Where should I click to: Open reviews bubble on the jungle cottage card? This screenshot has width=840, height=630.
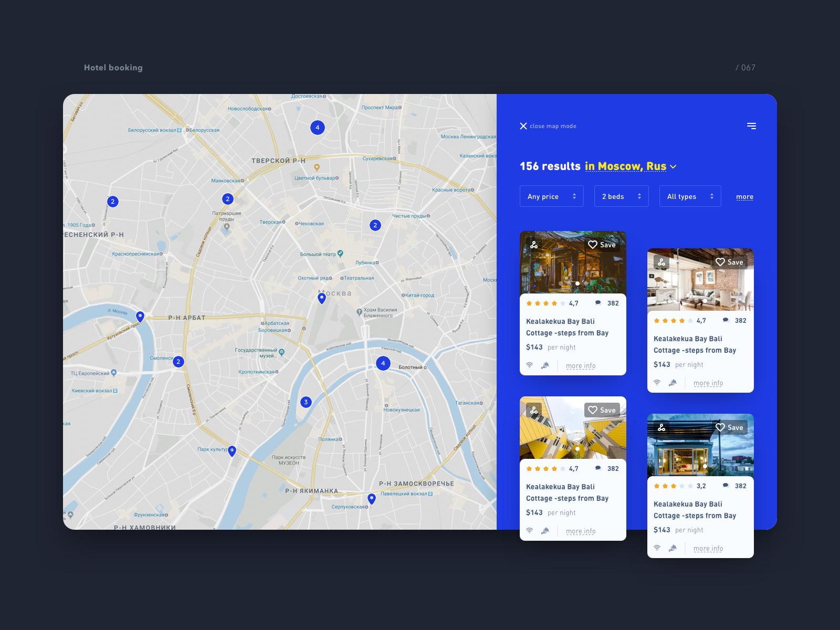[598, 303]
